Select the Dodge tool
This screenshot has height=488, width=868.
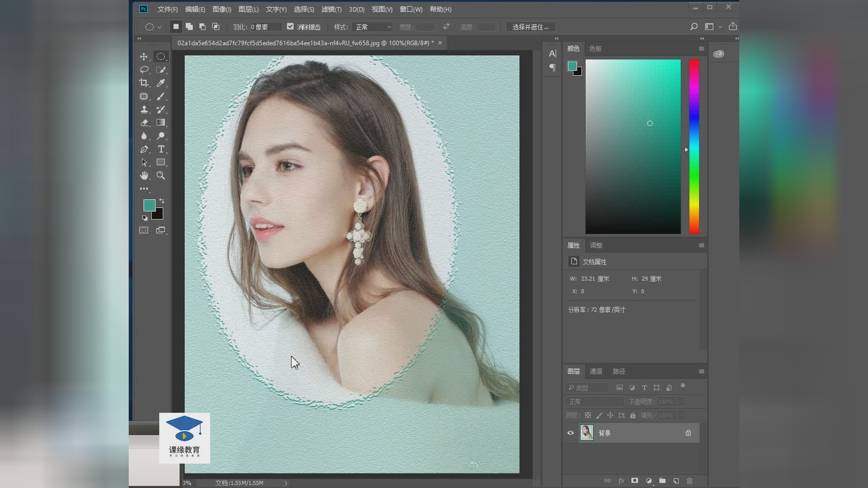click(x=161, y=136)
